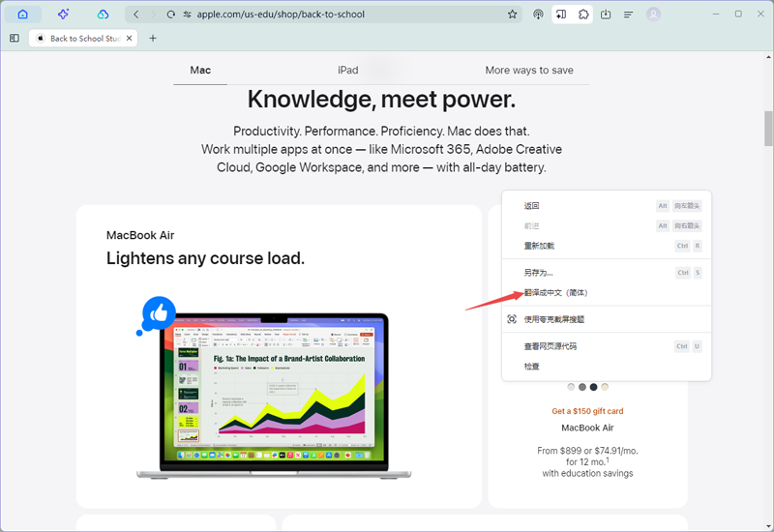
Task: Choose 检查 in the context menu
Action: coord(607,367)
